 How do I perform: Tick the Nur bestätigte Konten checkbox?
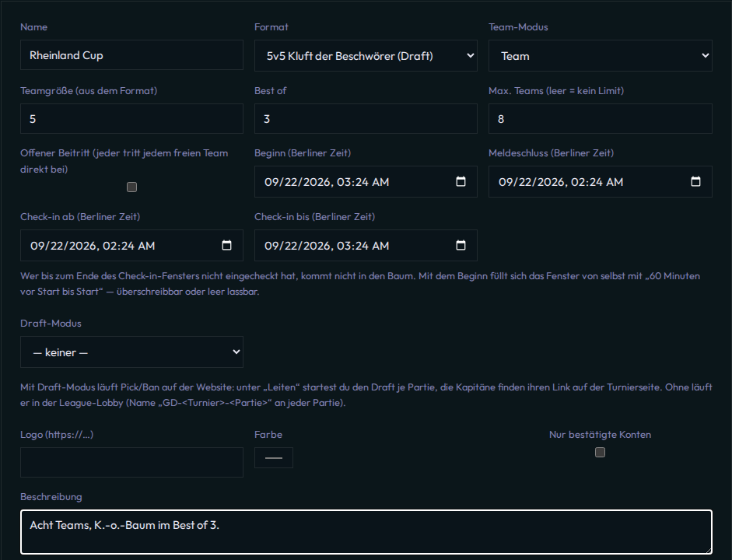(x=600, y=452)
